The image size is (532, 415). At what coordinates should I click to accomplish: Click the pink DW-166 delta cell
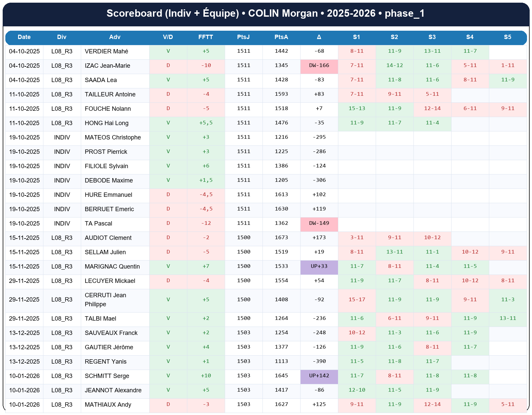[319, 65]
